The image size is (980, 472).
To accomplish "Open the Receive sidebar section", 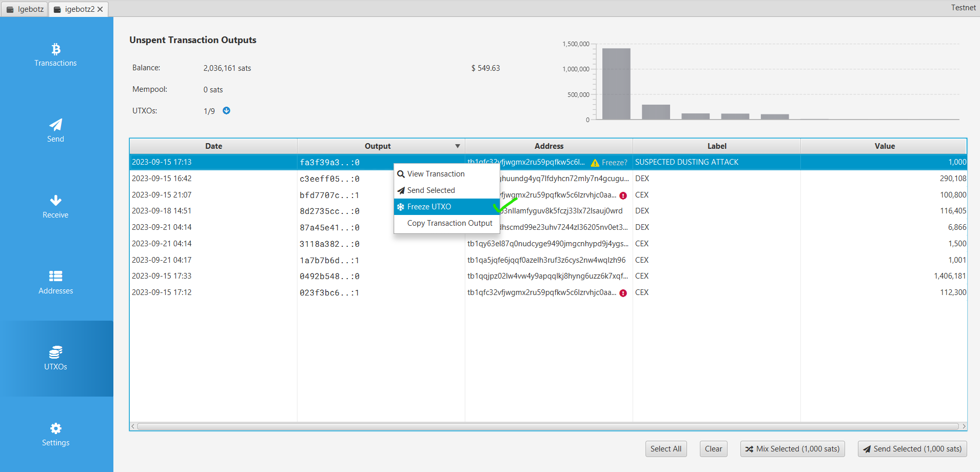I will [55, 207].
